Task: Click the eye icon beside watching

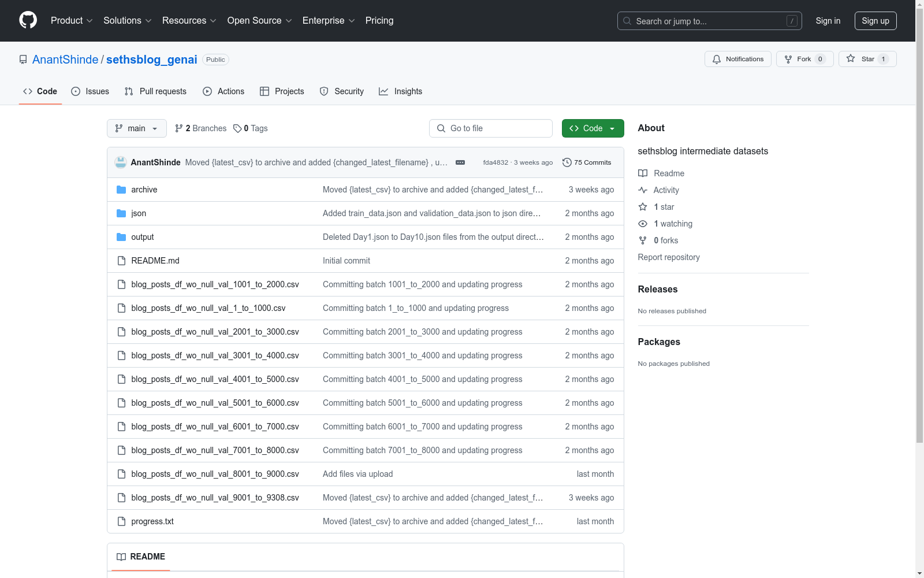Action: [x=643, y=224]
